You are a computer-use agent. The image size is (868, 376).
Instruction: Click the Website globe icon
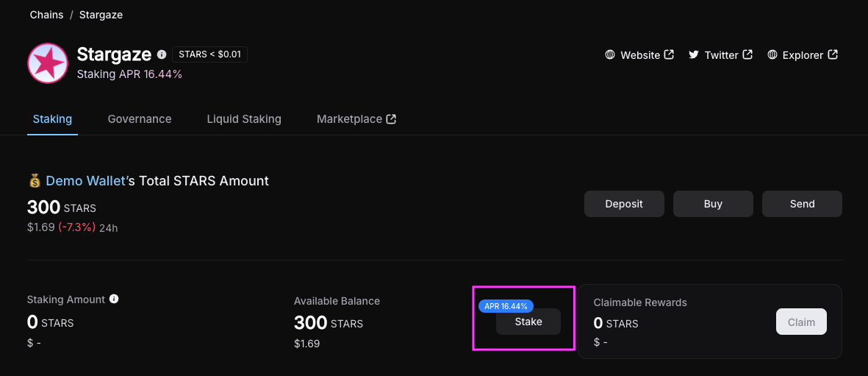pos(610,55)
